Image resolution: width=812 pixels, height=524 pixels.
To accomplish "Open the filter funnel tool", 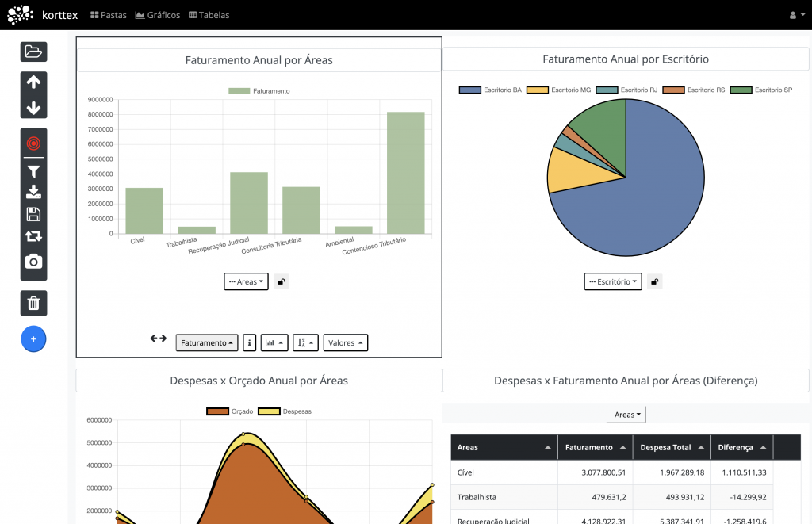I will click(x=33, y=170).
